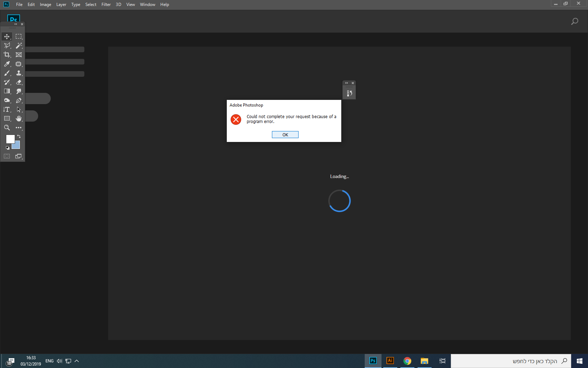The image size is (588, 368).
Task: Open the volume control in system tray
Action: pos(59,361)
